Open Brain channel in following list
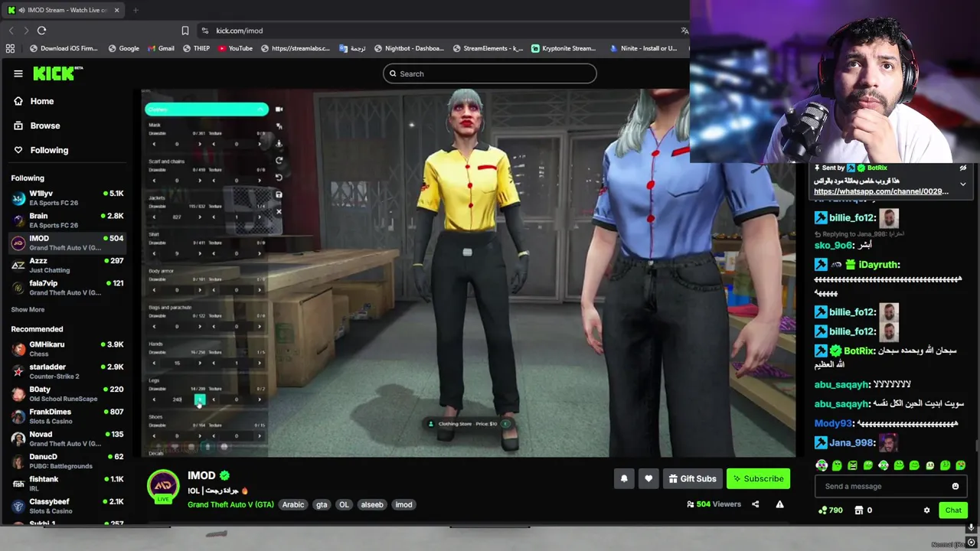 tap(67, 220)
